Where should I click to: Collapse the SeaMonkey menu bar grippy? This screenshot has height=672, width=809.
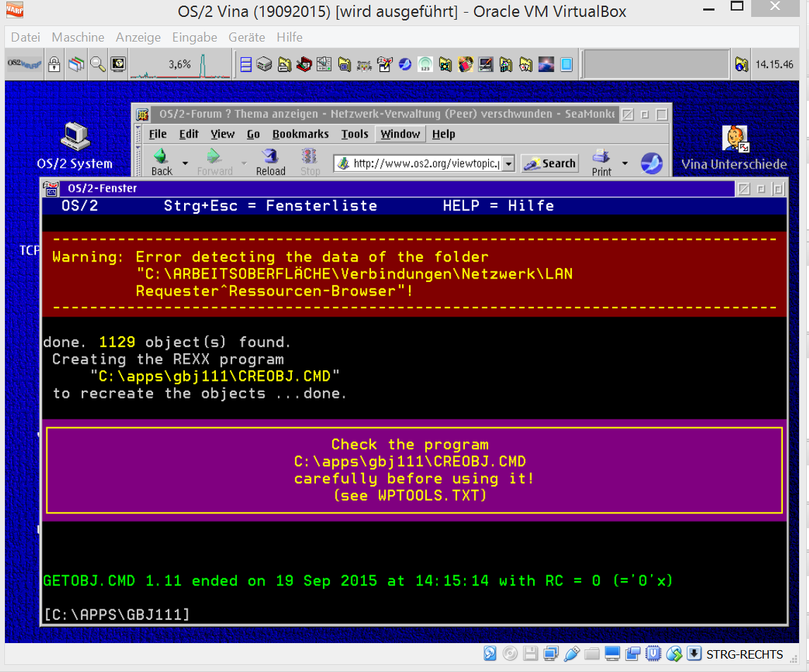click(x=138, y=134)
